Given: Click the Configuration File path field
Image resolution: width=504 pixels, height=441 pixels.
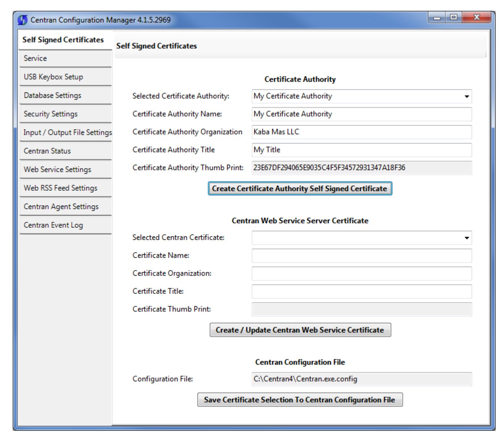Looking at the screenshot, I should pyautogui.click(x=362, y=380).
